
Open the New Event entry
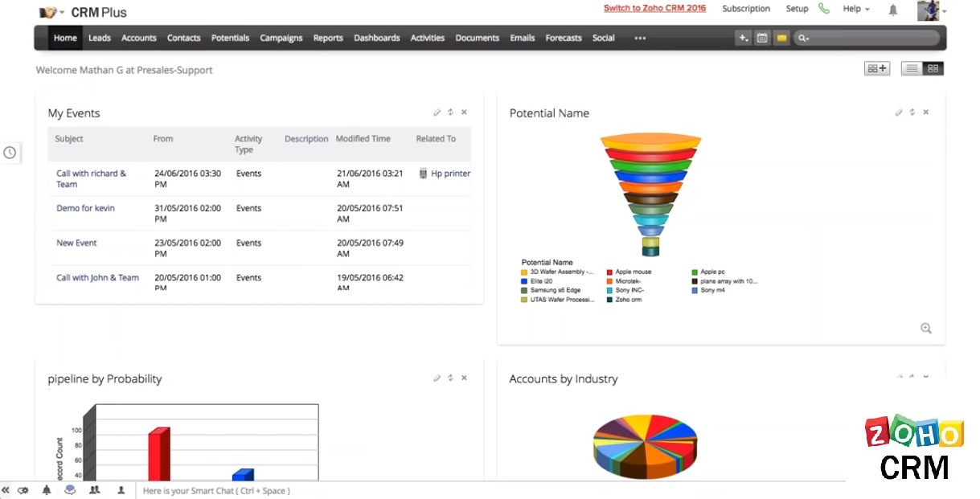pos(76,243)
